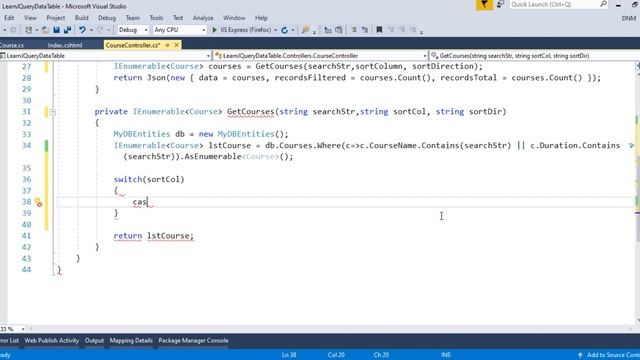Click the 'Col 20' status bar entry
Image resolution: width=640 pixels, height=360 pixels.
pyautogui.click(x=336, y=355)
